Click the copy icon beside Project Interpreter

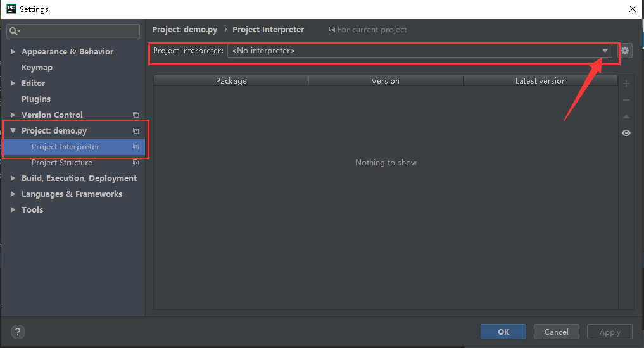point(136,147)
